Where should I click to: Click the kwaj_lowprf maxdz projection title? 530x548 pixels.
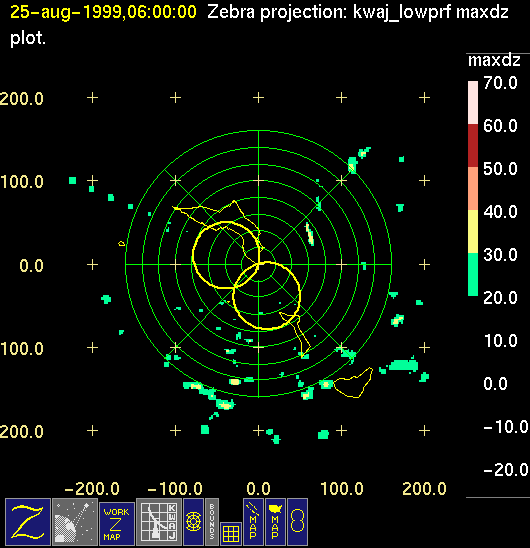[x=430, y=13]
